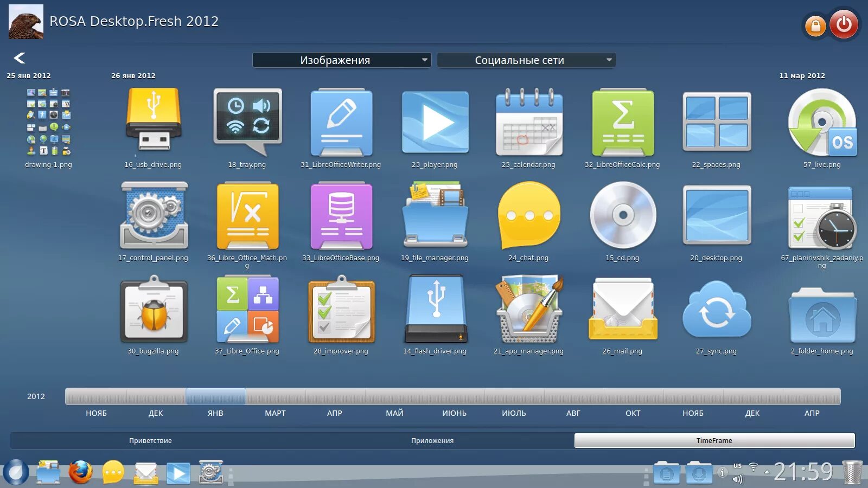Open the 'Социальные сети' dropdown
The image size is (868, 488).
pos(526,60)
